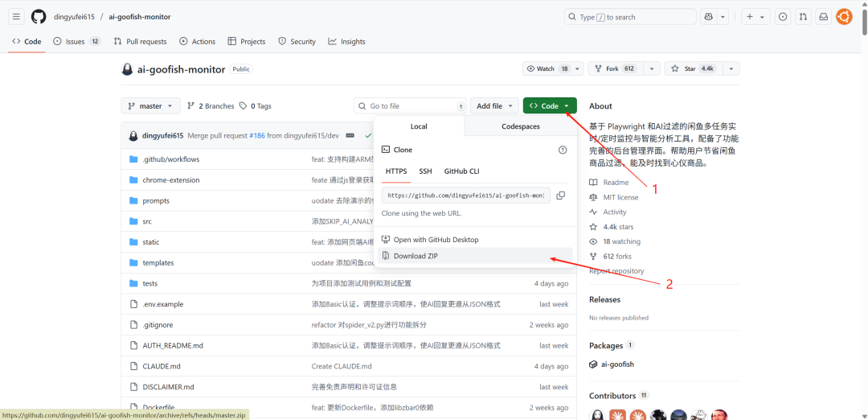Open the templates folder
Image resolution: width=868 pixels, height=420 pixels.
[x=158, y=262]
